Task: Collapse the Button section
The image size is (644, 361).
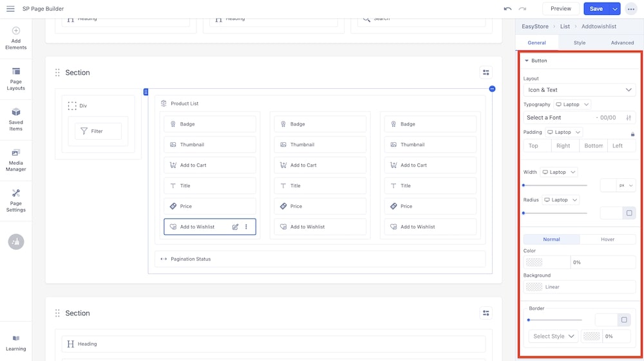Action: (x=527, y=61)
